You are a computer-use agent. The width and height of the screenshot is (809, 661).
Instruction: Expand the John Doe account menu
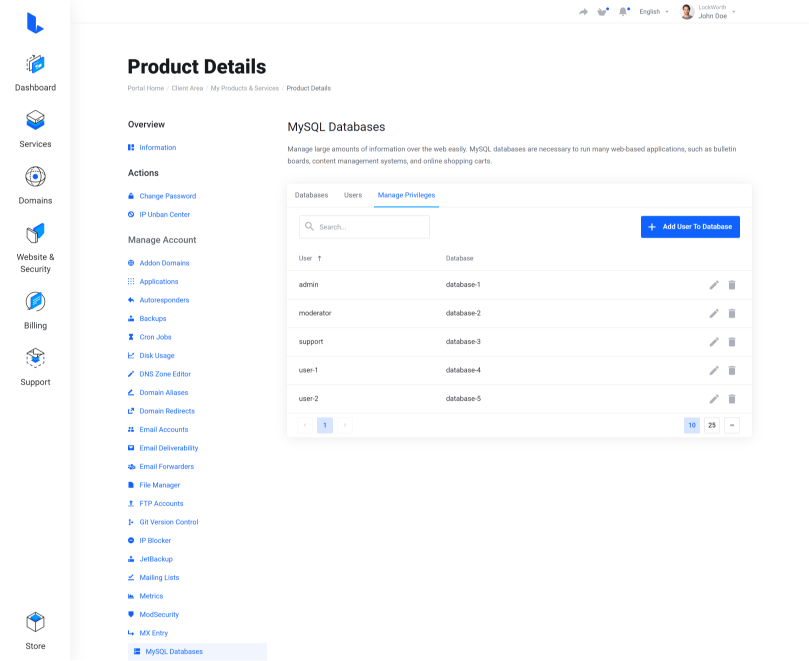tap(717, 12)
